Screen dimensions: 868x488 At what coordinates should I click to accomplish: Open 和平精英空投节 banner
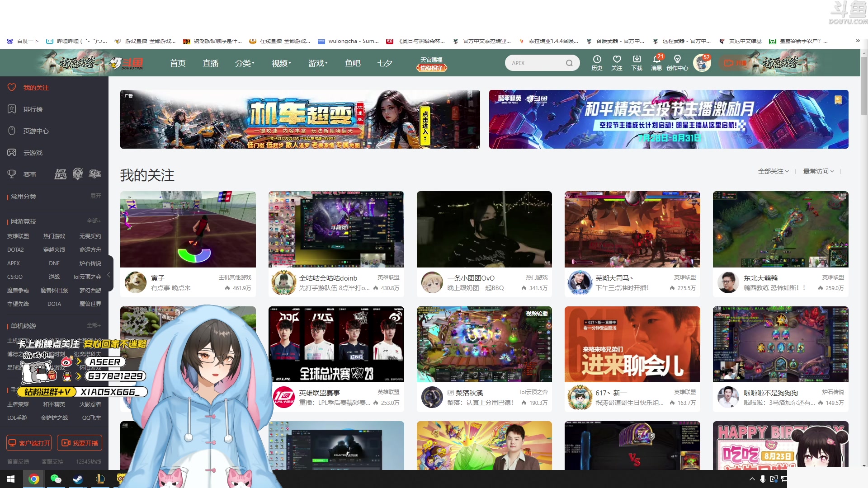pos(669,119)
